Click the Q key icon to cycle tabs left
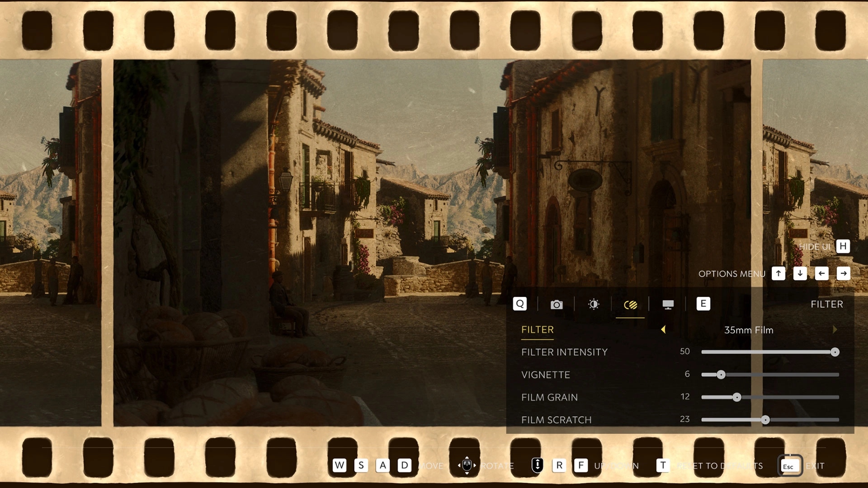Screen dimensions: 868x488 click(519, 304)
